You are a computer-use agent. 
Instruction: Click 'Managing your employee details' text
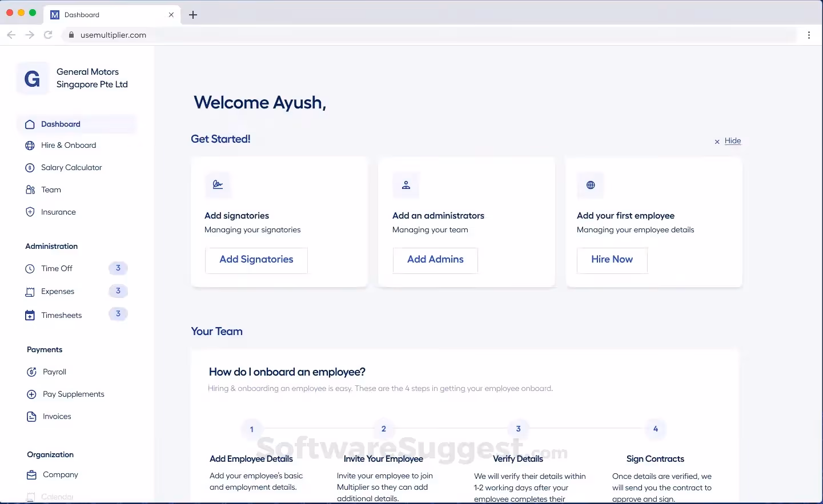click(636, 230)
